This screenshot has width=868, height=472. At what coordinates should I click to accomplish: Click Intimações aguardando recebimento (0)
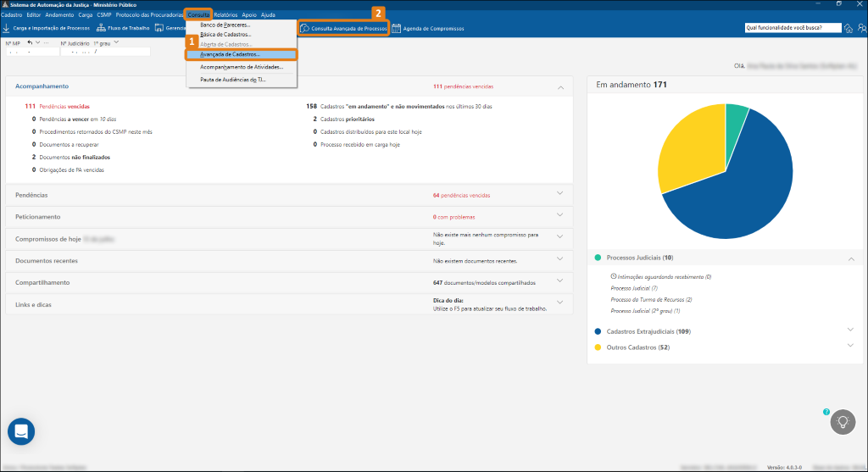point(665,276)
